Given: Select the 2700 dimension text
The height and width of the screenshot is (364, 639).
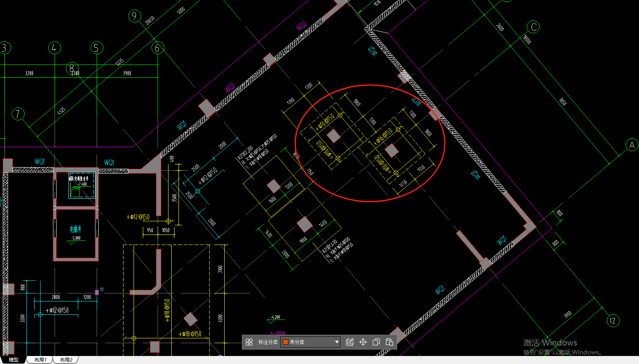Looking at the screenshot, I should [75, 73].
